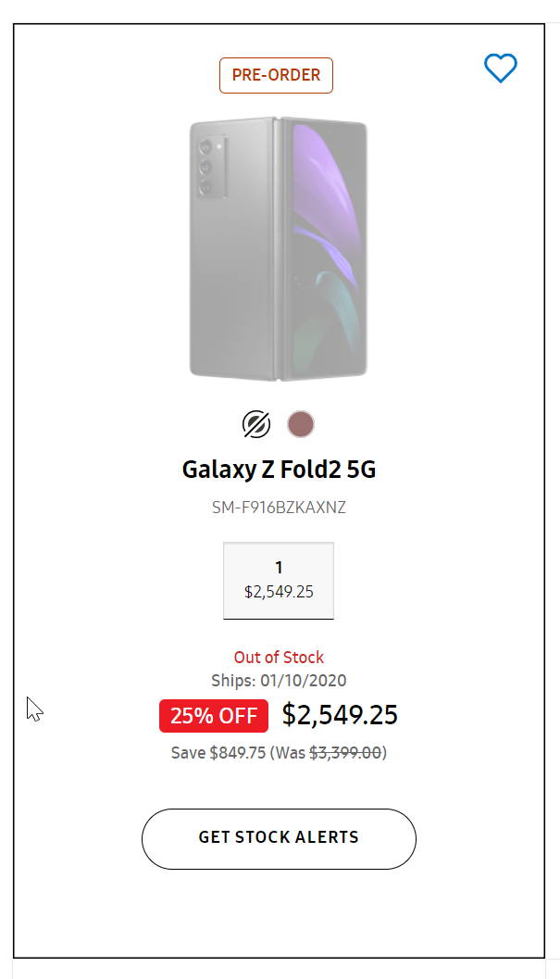Screen dimensions: 560x979
Task: Click the Ships: 01/10/2020 date text
Action: [x=279, y=681]
